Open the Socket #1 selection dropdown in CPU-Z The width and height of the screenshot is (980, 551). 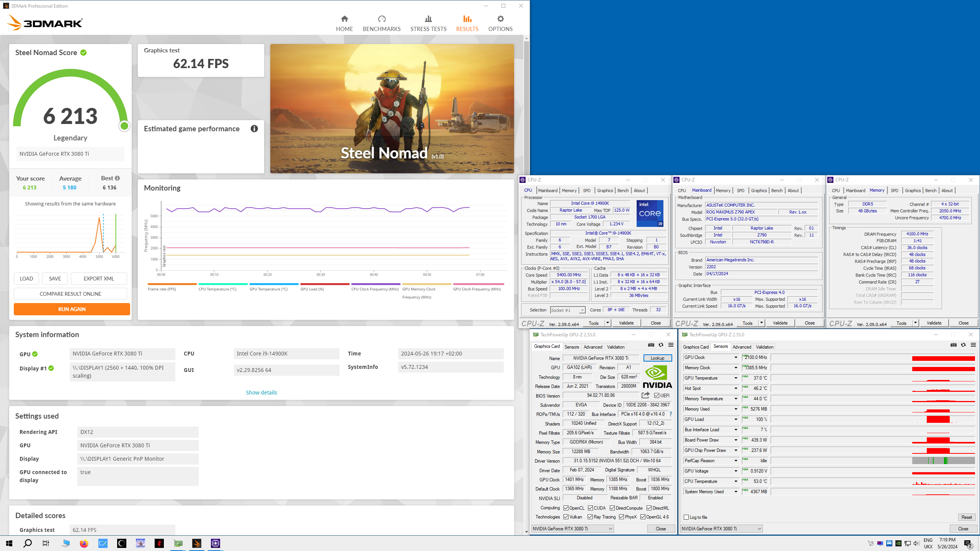point(568,310)
